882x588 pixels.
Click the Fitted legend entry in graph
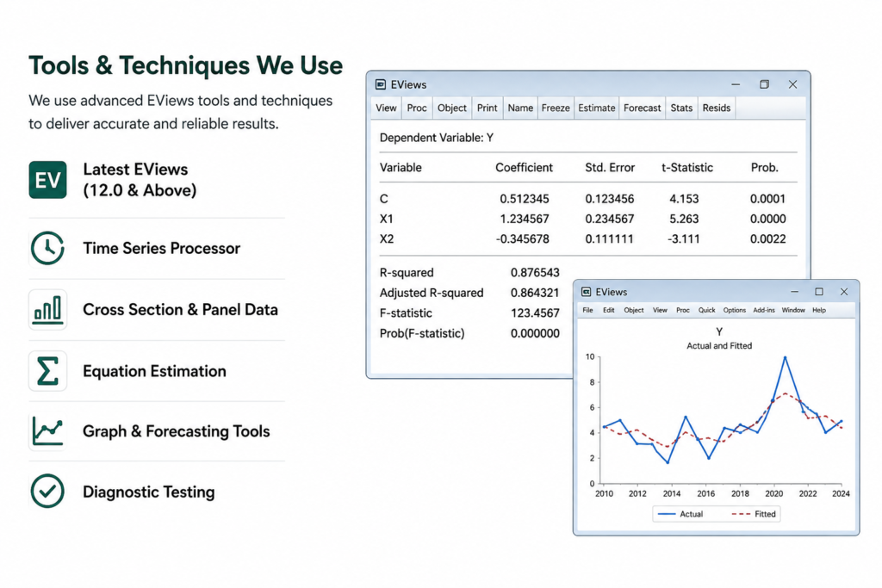coord(753,514)
